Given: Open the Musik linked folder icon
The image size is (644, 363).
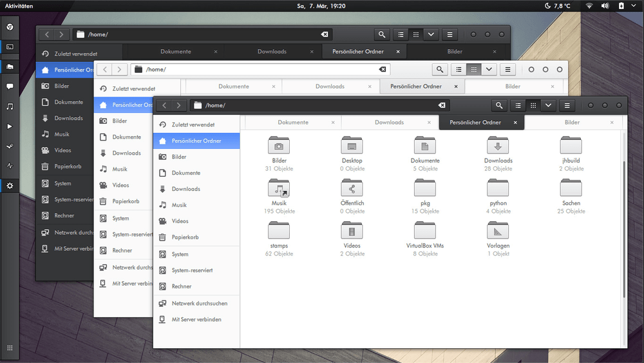Looking at the screenshot, I should tap(279, 188).
